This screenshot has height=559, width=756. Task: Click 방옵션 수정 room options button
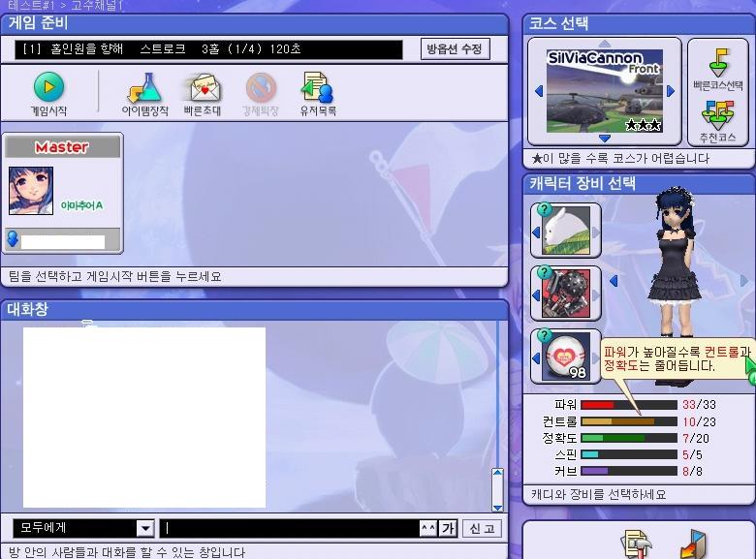point(455,49)
